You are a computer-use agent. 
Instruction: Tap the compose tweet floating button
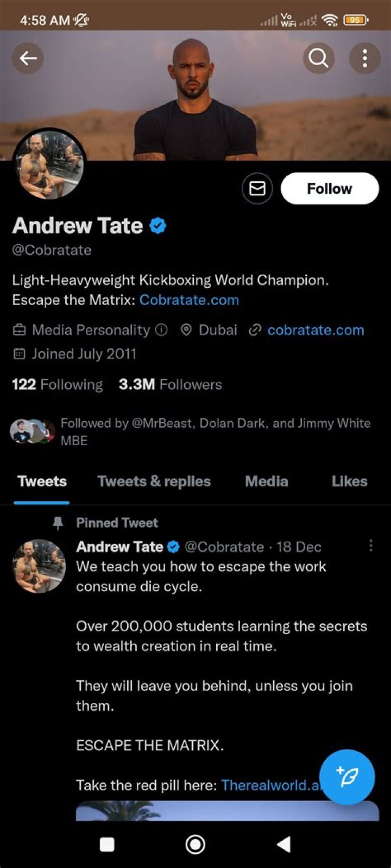[x=347, y=777]
